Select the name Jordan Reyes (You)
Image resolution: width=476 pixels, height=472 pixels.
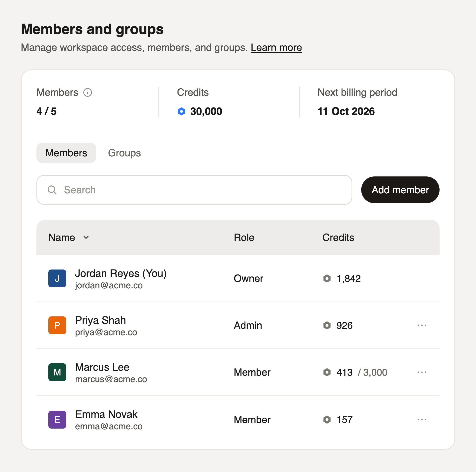[x=121, y=273]
